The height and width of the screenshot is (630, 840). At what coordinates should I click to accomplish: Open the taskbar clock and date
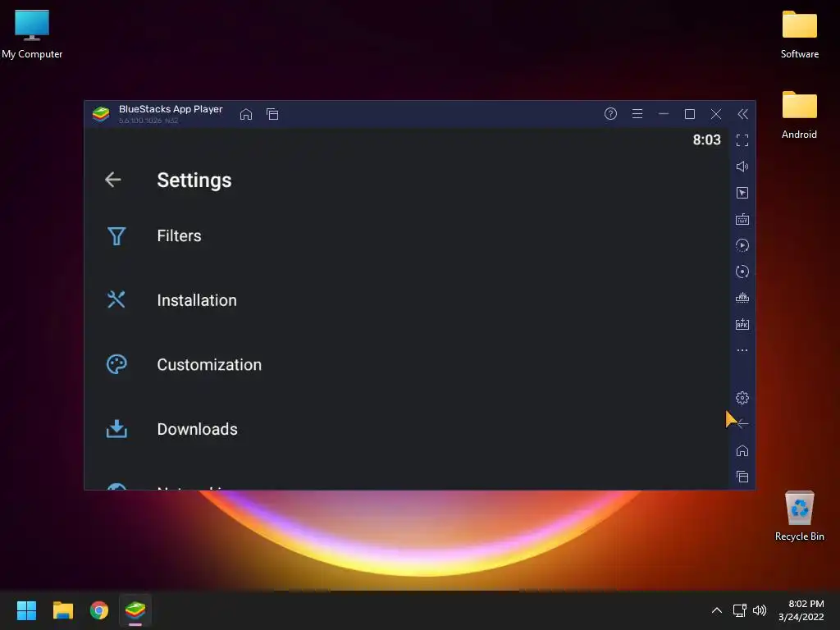click(801, 610)
